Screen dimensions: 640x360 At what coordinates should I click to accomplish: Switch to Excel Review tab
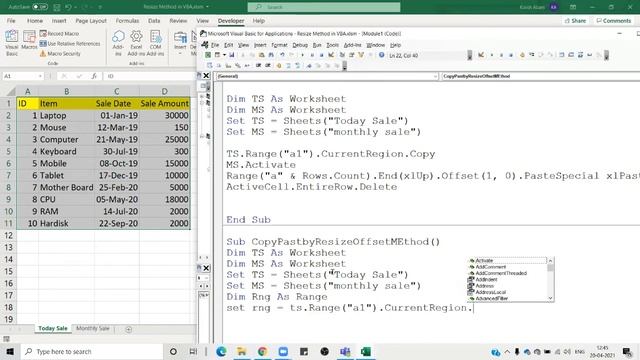coord(178,20)
